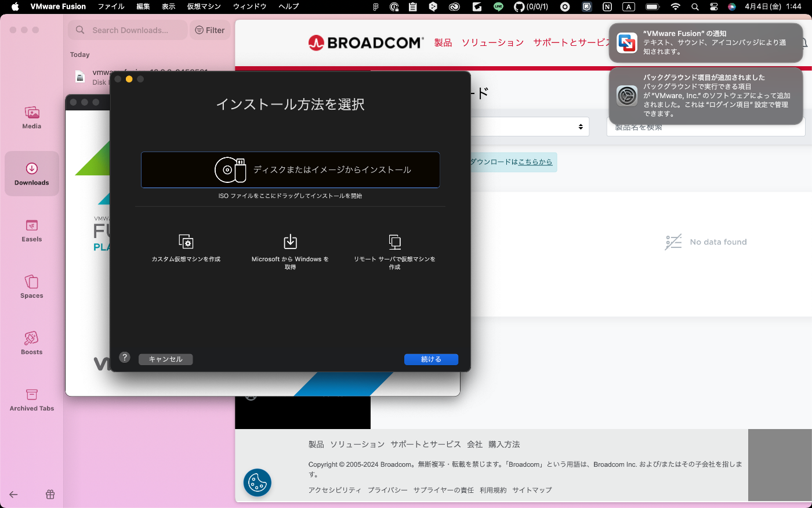Open Control Center in menu bar

[x=714, y=6]
